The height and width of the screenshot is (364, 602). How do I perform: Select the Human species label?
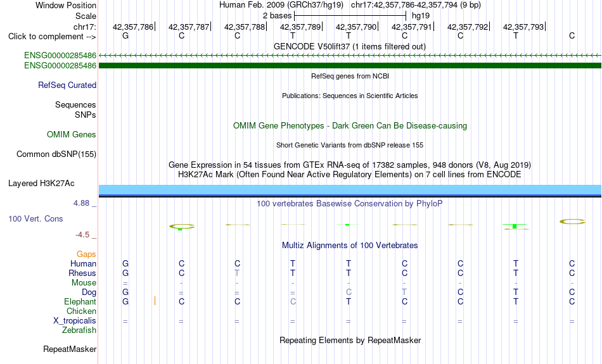point(83,263)
